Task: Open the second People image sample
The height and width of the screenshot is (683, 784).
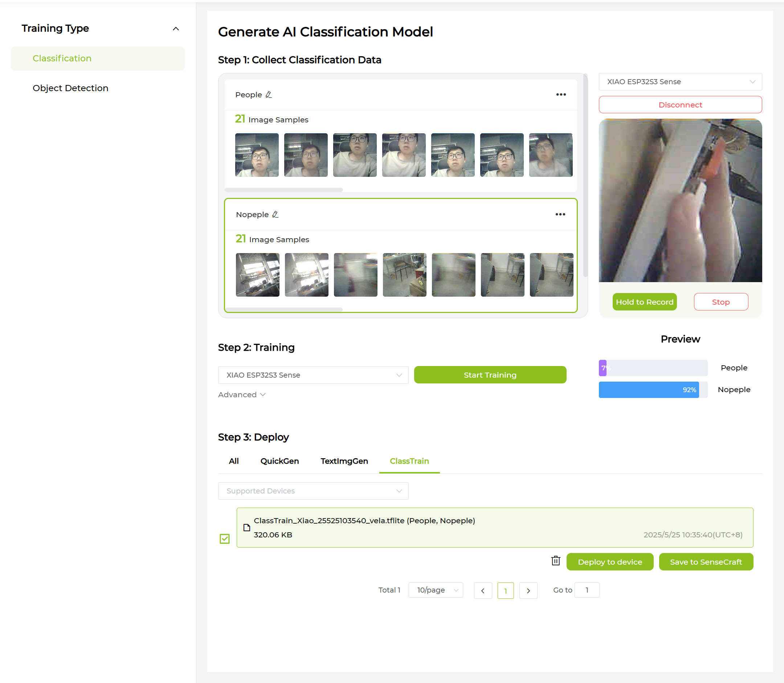Action: pos(306,155)
